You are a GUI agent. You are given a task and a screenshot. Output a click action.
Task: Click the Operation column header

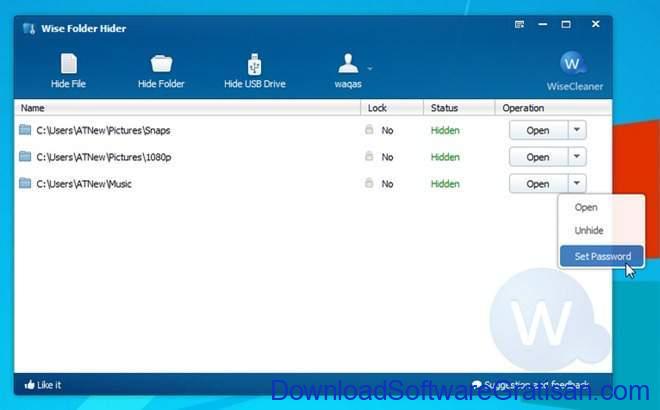(x=554, y=108)
